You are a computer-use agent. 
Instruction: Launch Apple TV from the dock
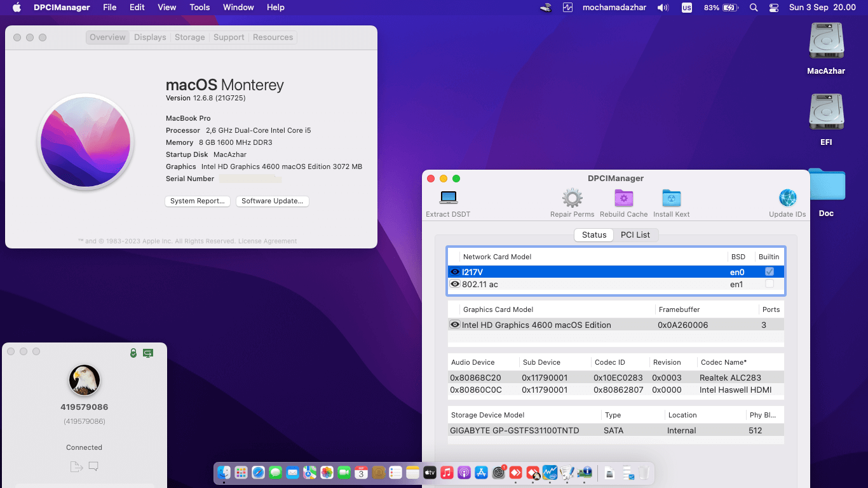430,472
